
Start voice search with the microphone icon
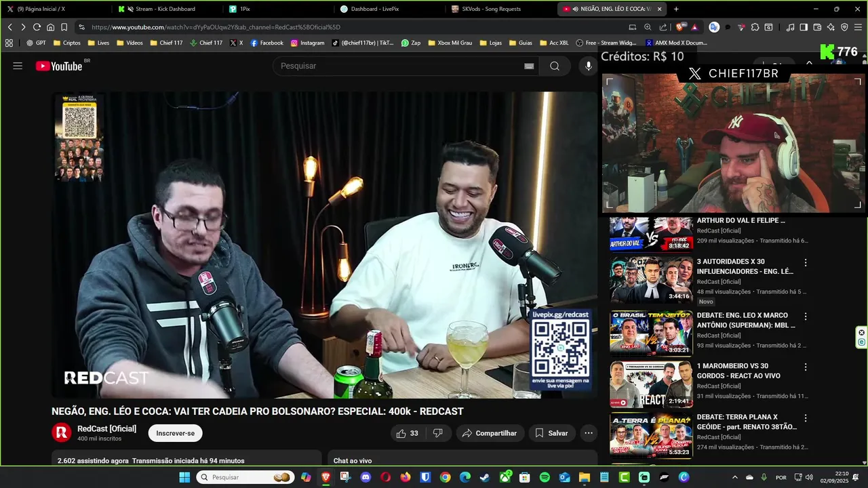pos(589,66)
